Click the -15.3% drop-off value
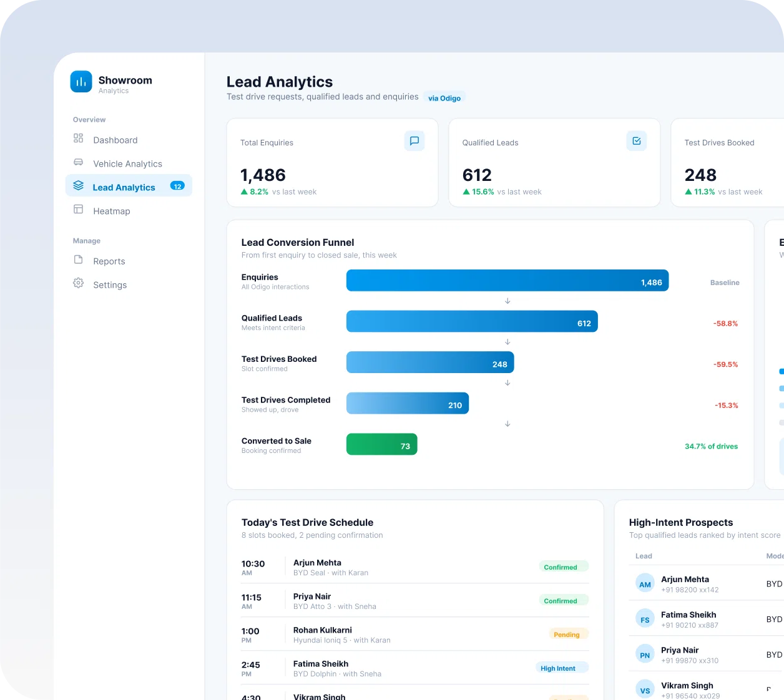This screenshot has height=700, width=784. (x=727, y=406)
